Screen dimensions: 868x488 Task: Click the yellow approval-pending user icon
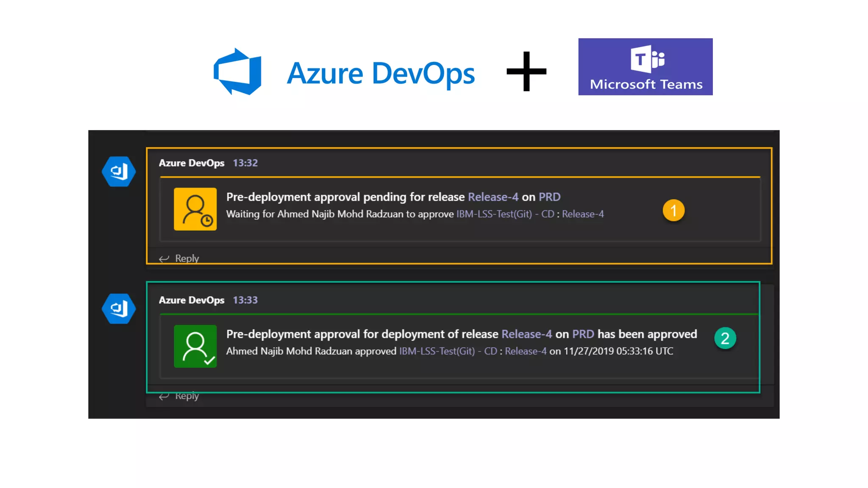[195, 209]
